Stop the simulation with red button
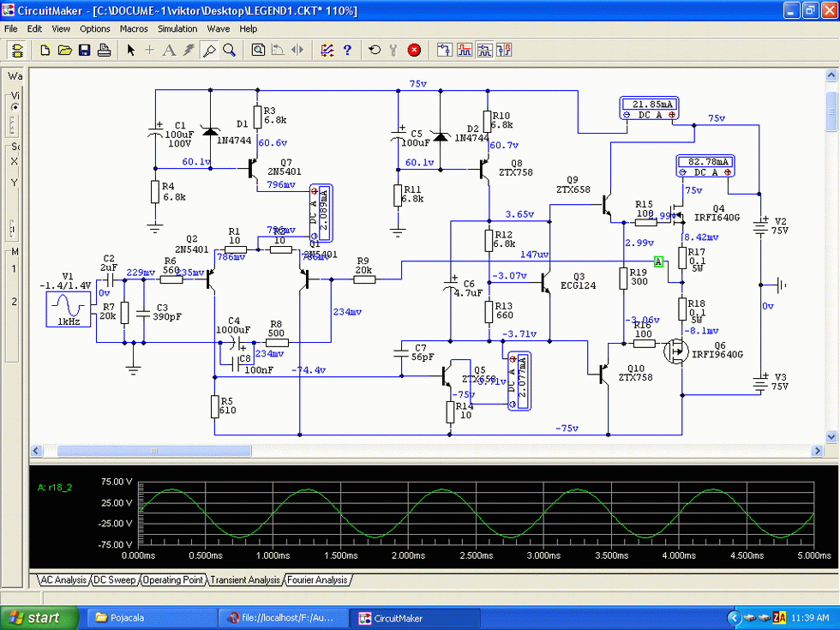This screenshot has width=840, height=630. [x=414, y=51]
